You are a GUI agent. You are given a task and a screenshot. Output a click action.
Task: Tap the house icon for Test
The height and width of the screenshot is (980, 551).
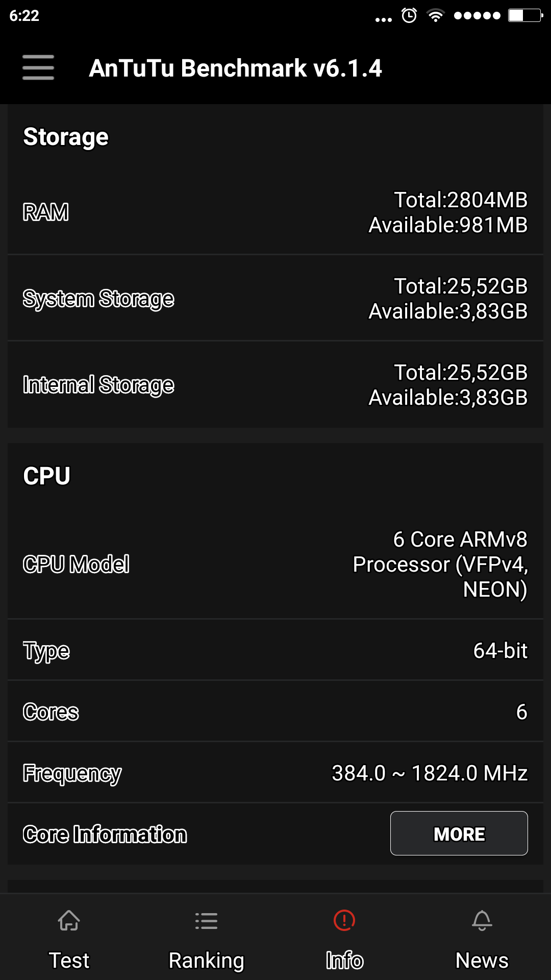click(69, 921)
